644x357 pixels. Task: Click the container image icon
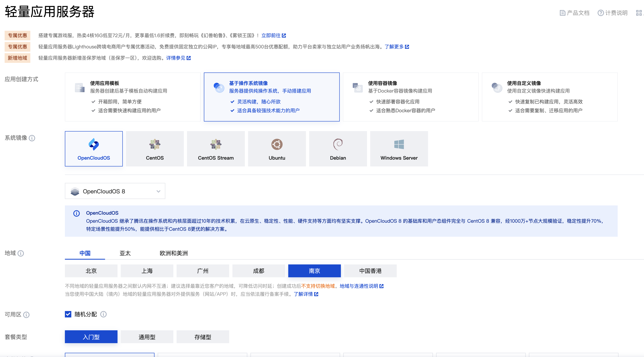(x=358, y=87)
